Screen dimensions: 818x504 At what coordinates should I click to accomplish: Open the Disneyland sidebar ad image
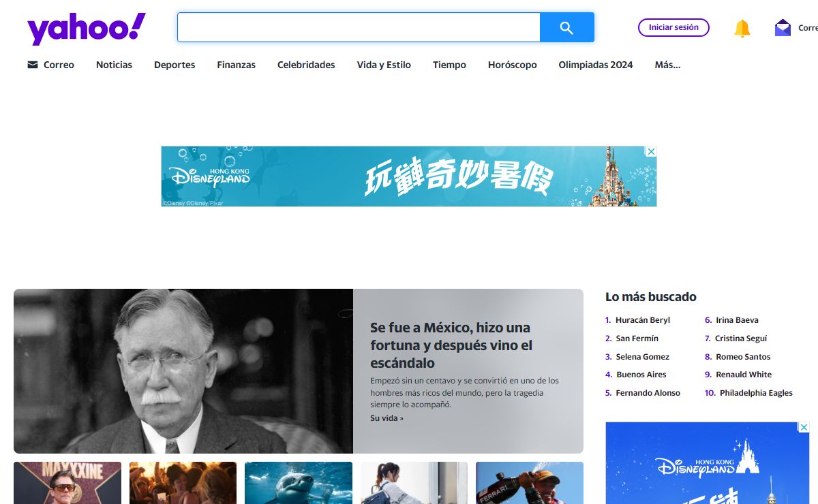tap(707, 463)
